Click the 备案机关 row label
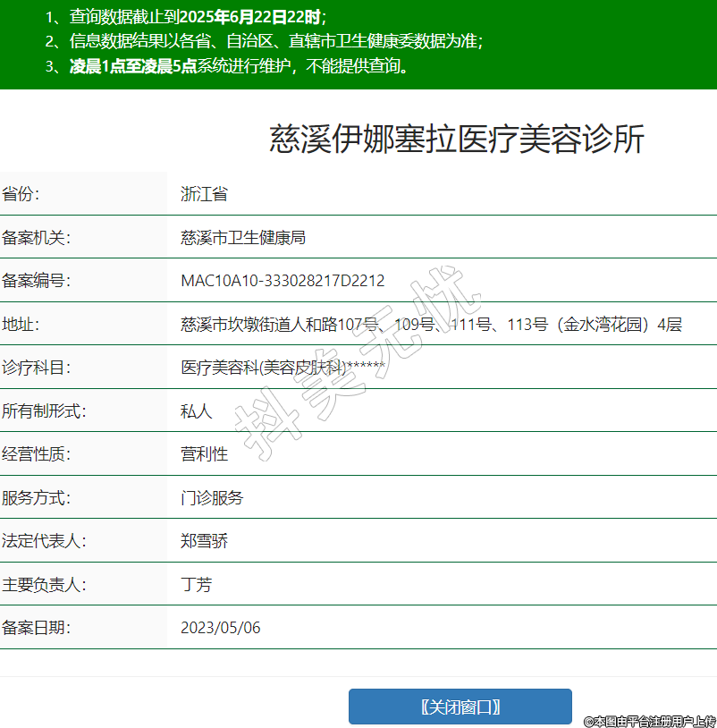Viewport: 717px width, 728px height. tap(36, 237)
